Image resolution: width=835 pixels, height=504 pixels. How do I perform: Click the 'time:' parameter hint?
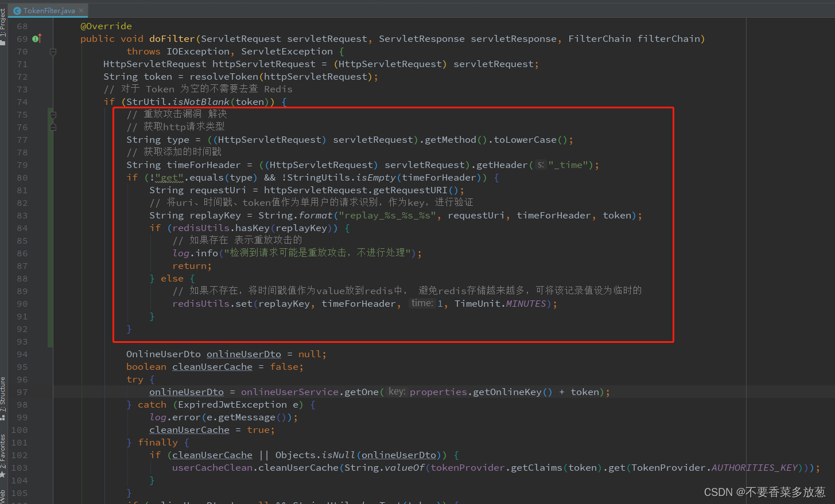point(422,303)
